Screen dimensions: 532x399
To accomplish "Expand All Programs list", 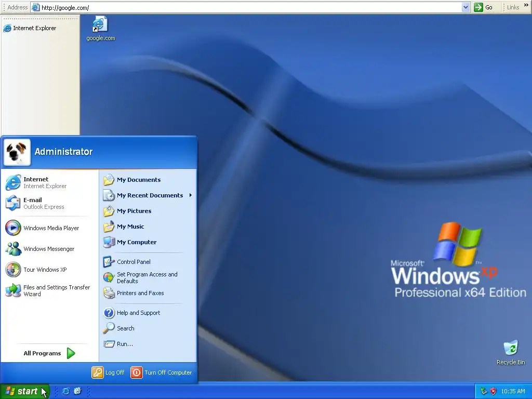I will point(49,353).
